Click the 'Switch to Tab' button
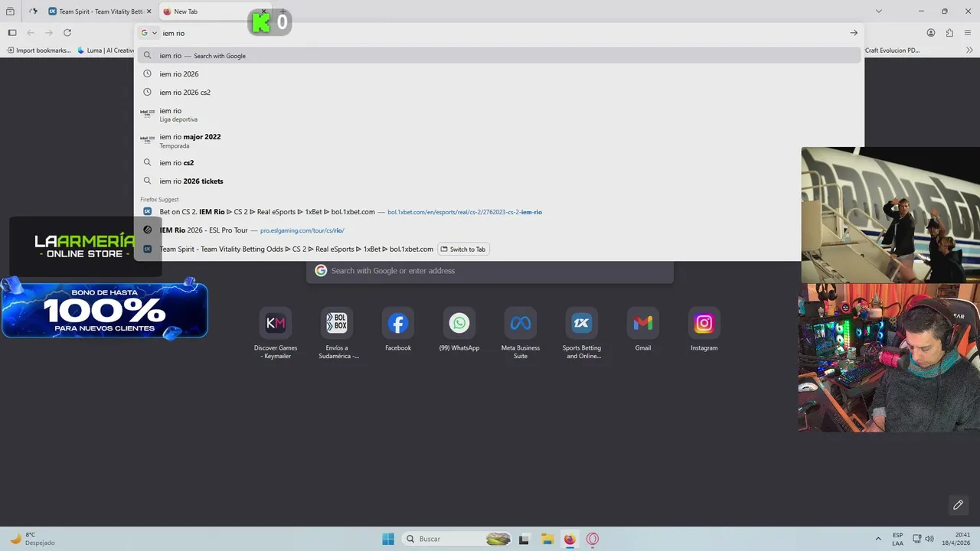Screen dimensions: 980x551 coord(463,249)
